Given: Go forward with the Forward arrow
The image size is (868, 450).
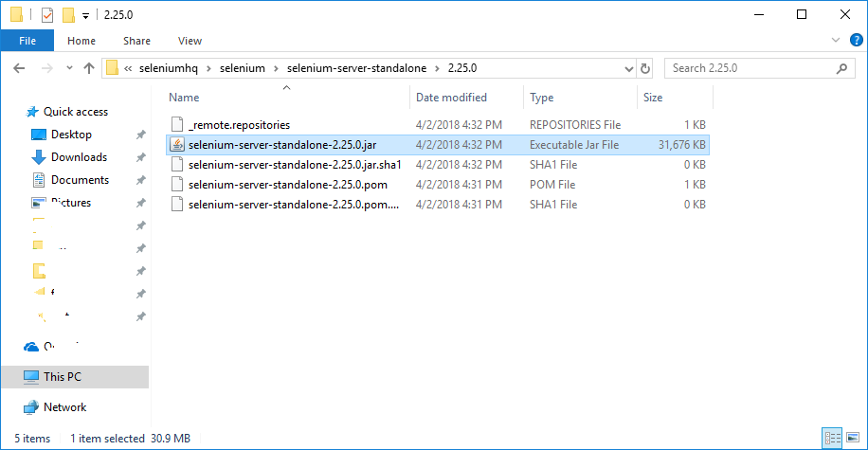Looking at the screenshot, I should (x=47, y=68).
